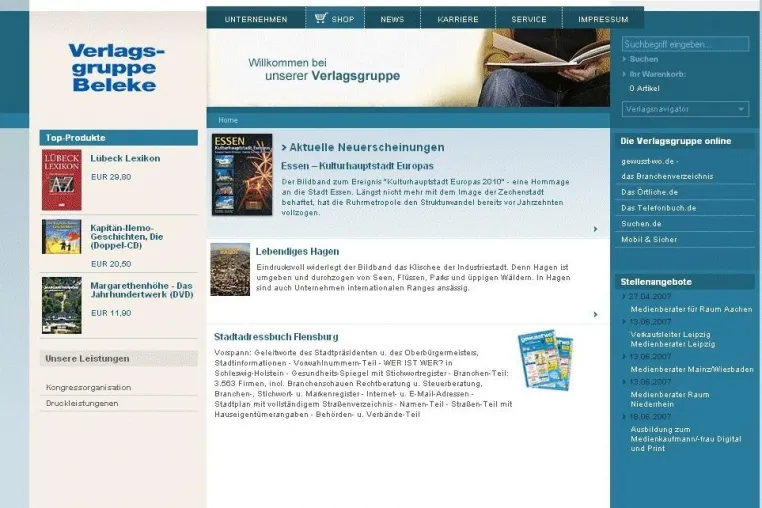762x508 pixels.
Task: Open Kapitän-Nemo-Geschichten product link
Action: tap(127, 237)
